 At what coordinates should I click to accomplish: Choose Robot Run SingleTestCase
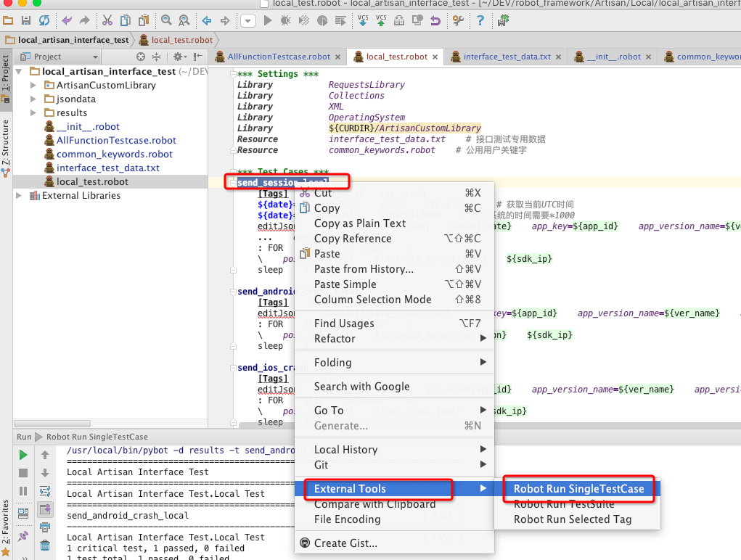click(578, 489)
